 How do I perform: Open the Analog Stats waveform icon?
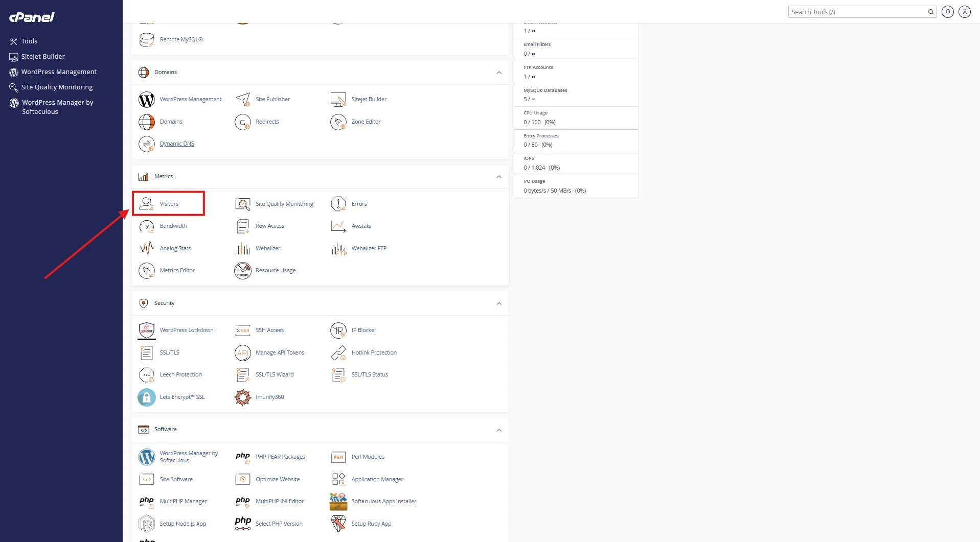[147, 248]
